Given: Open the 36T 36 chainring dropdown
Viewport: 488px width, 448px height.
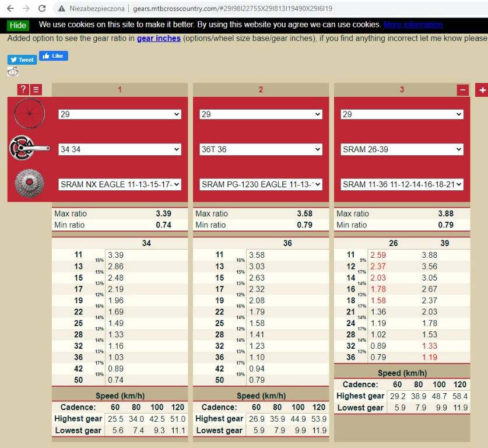Looking at the screenshot, I should [x=261, y=149].
